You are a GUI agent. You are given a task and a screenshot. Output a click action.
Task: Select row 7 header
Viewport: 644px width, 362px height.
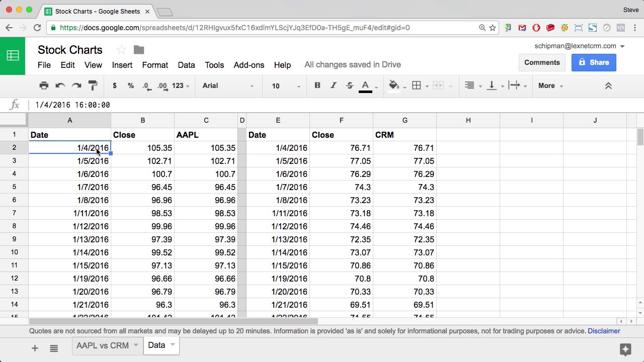coord(14,213)
